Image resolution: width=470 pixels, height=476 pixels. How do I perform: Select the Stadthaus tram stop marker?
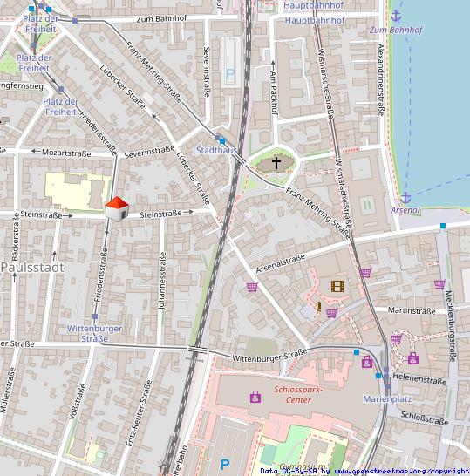pos(217,138)
